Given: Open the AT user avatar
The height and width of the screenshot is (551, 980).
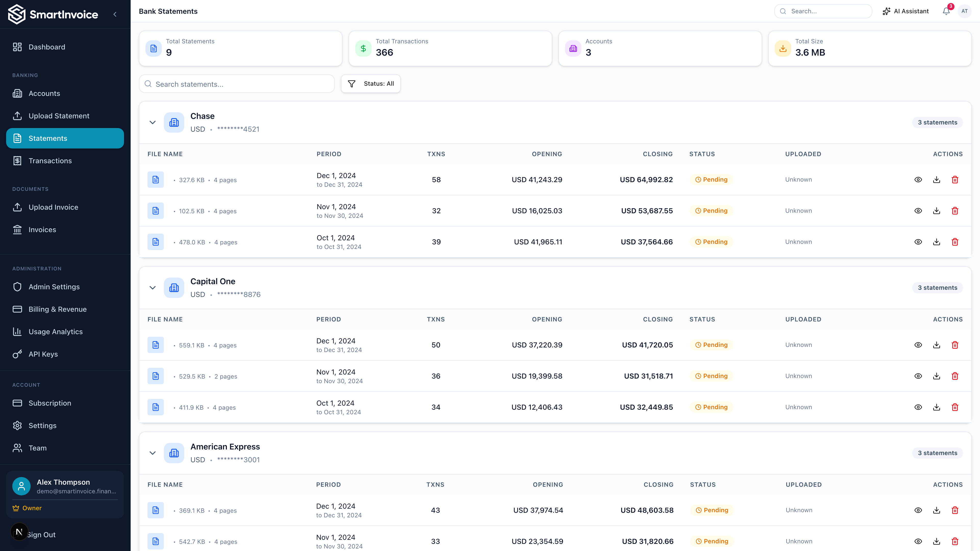Looking at the screenshot, I should tap(964, 11).
